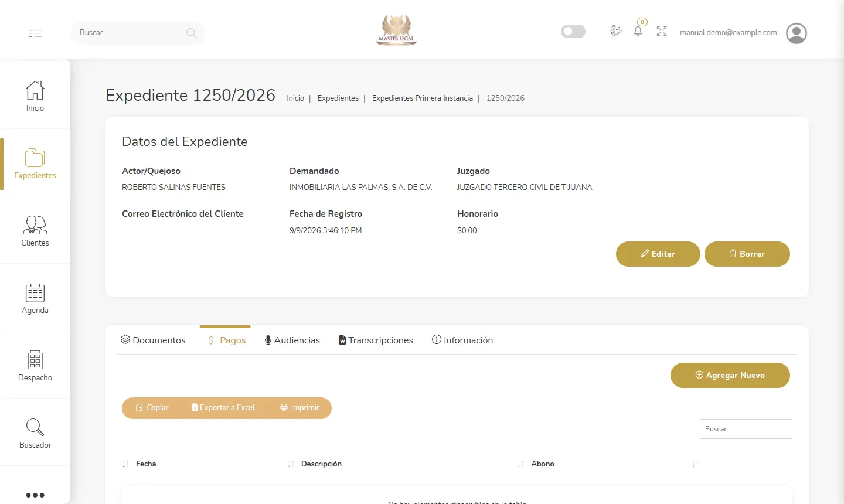844x504 pixels.
Task: Open Clientes in the sidebar
Action: point(35,231)
